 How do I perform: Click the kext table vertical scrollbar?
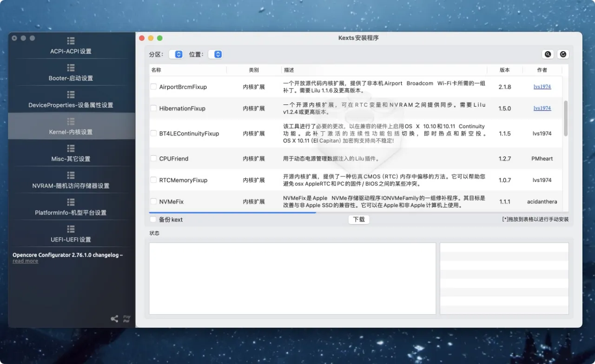(x=566, y=118)
